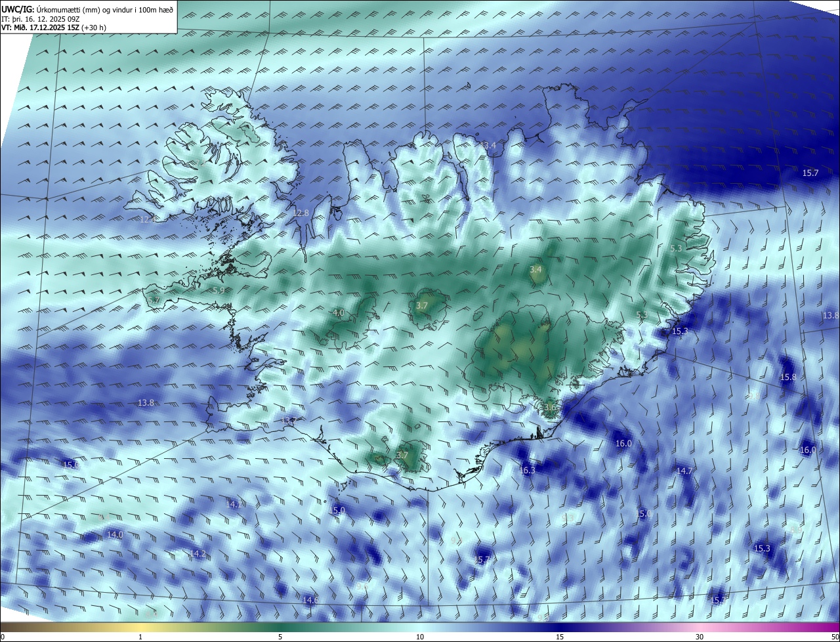Select the 16.3 value label
Image resolution: width=840 pixels, height=642 pixels.
click(527, 470)
